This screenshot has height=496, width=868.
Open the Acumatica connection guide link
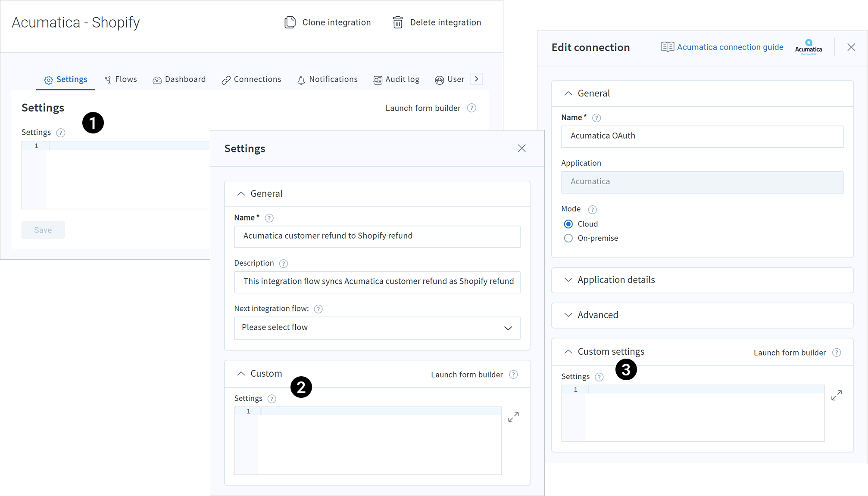pos(730,47)
